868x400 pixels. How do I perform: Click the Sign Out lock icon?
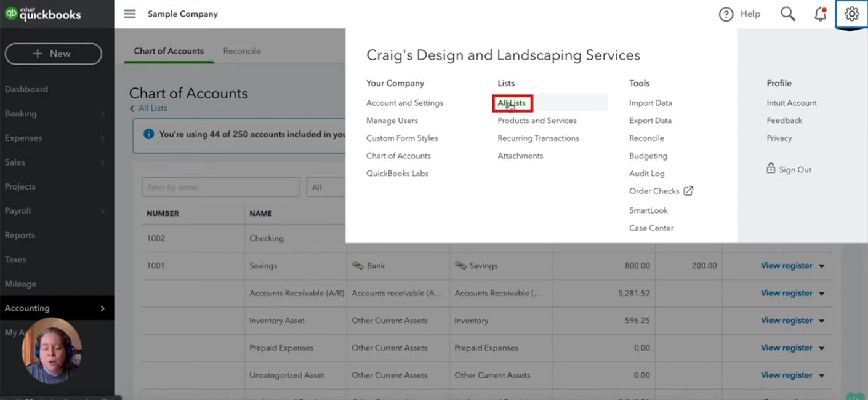tap(771, 168)
